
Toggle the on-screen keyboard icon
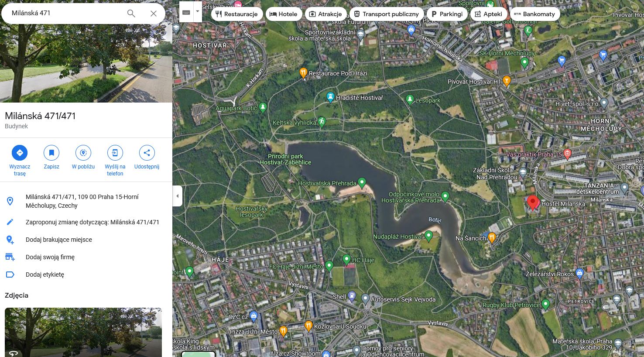click(x=186, y=12)
